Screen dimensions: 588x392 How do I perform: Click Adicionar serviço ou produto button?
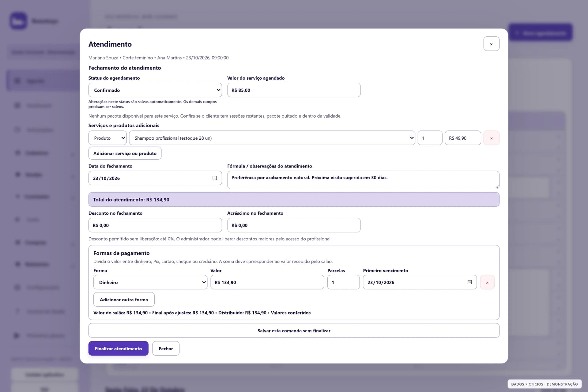point(125,153)
